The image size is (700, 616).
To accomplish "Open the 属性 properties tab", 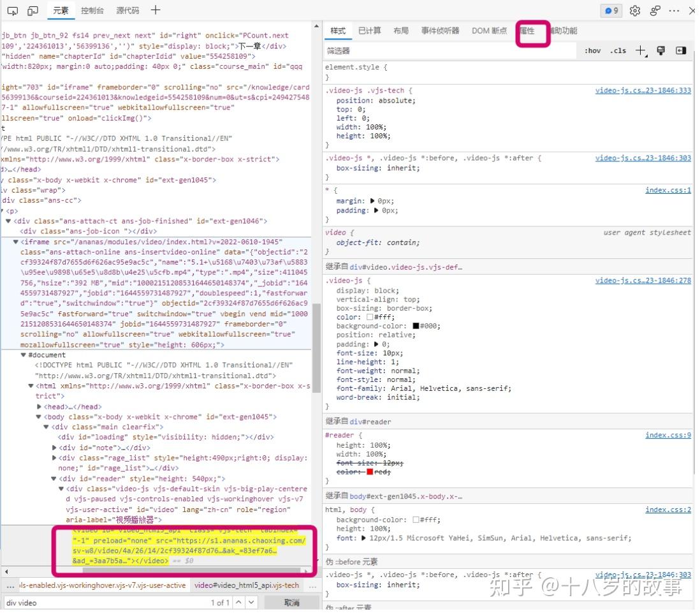I will (x=527, y=31).
